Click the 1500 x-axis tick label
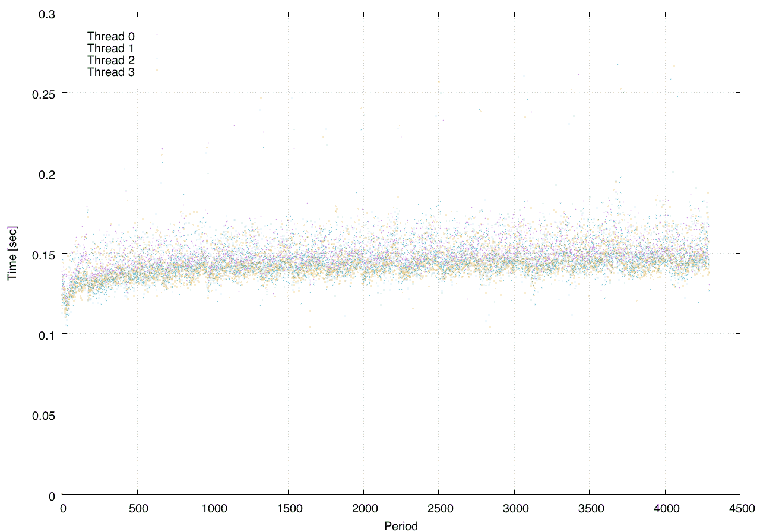This screenshot has height=532, width=760. [x=288, y=508]
